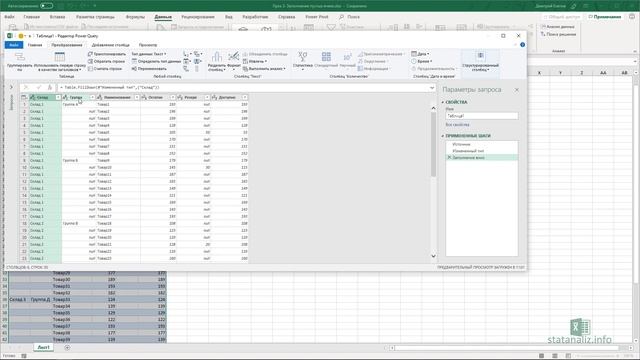
Task: Click table corner icon in data grid
Action: pos(24,97)
